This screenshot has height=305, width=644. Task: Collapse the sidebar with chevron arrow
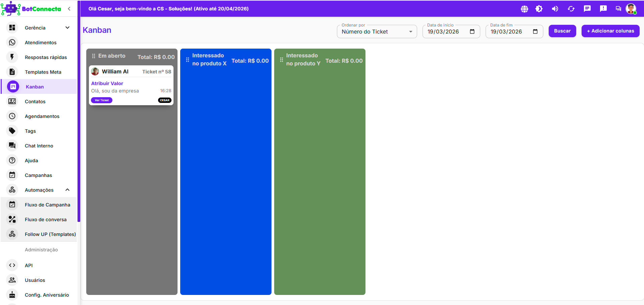click(69, 9)
